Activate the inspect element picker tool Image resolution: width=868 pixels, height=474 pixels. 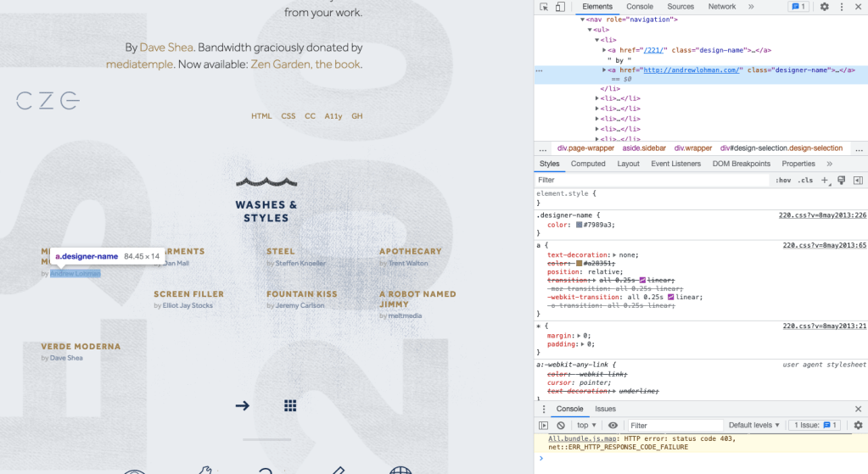tap(544, 7)
